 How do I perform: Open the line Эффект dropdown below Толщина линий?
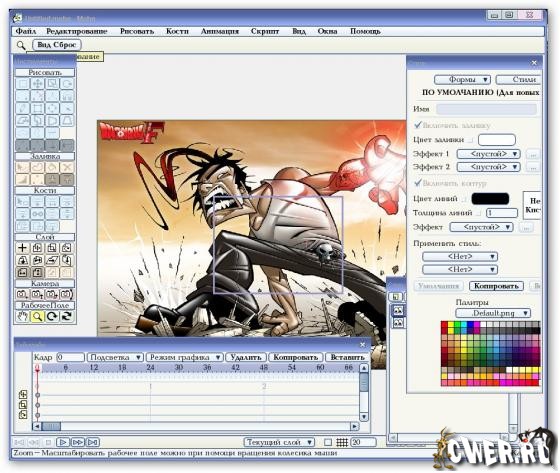coord(481,227)
